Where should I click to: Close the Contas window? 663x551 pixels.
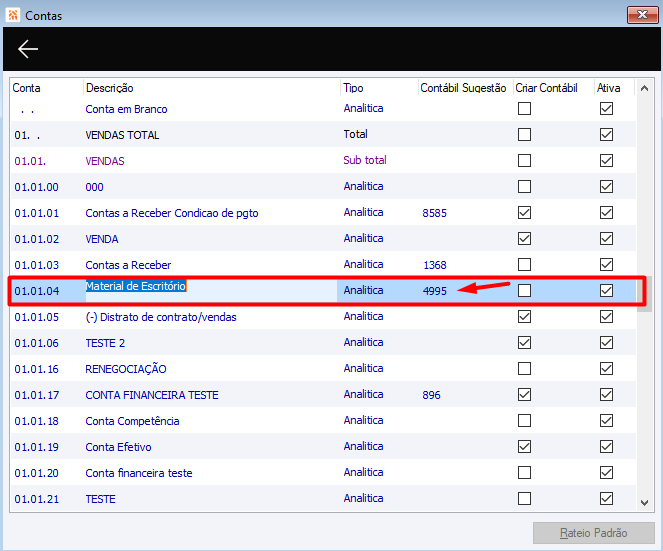click(642, 15)
